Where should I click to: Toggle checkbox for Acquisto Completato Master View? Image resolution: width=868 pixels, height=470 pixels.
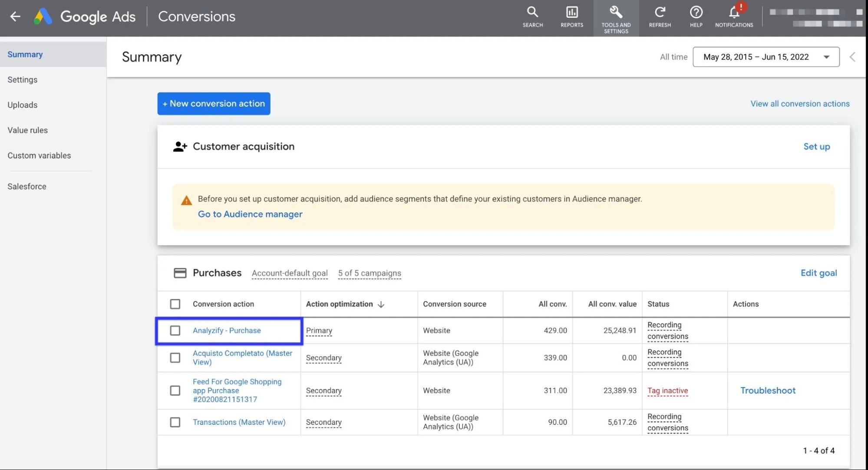click(x=175, y=357)
